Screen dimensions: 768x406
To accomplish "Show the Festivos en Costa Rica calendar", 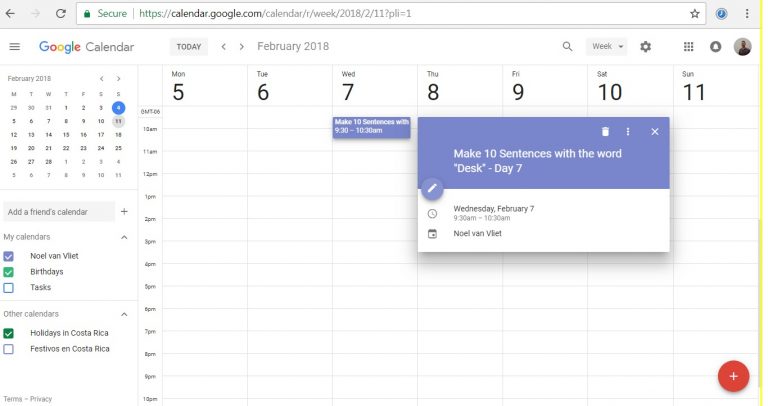I will (9, 349).
